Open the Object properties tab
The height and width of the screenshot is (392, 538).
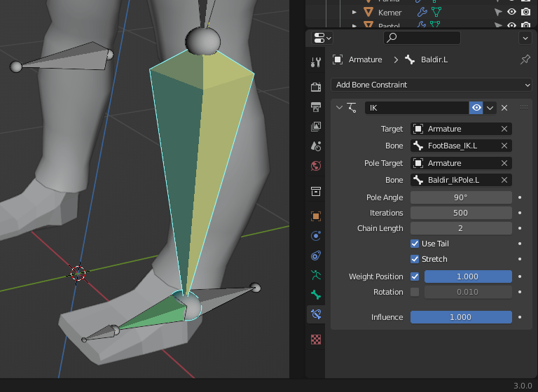point(316,216)
